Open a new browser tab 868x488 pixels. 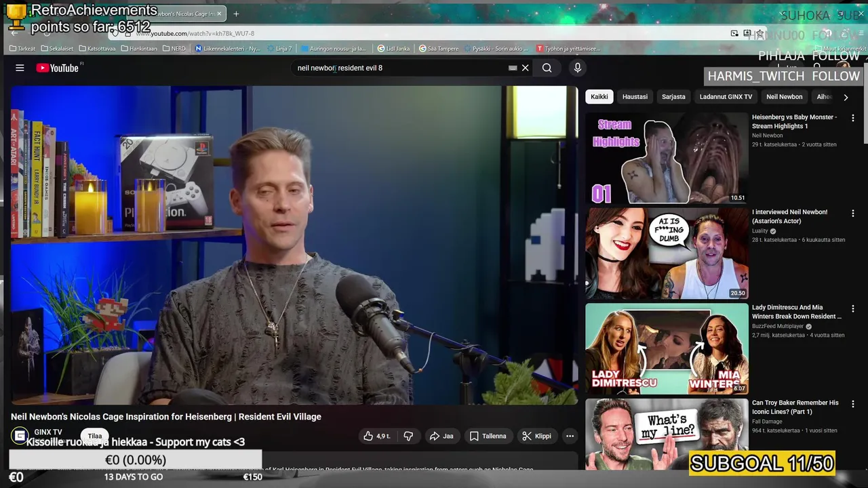(x=236, y=14)
